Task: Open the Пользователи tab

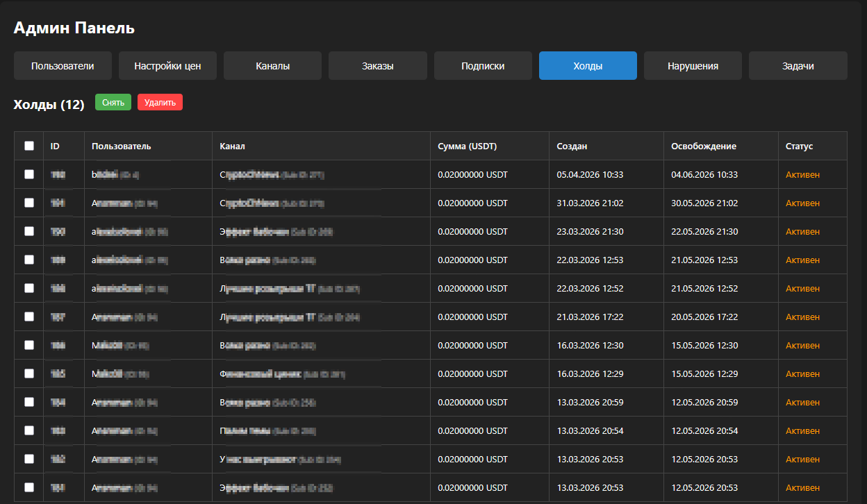Action: (x=63, y=66)
